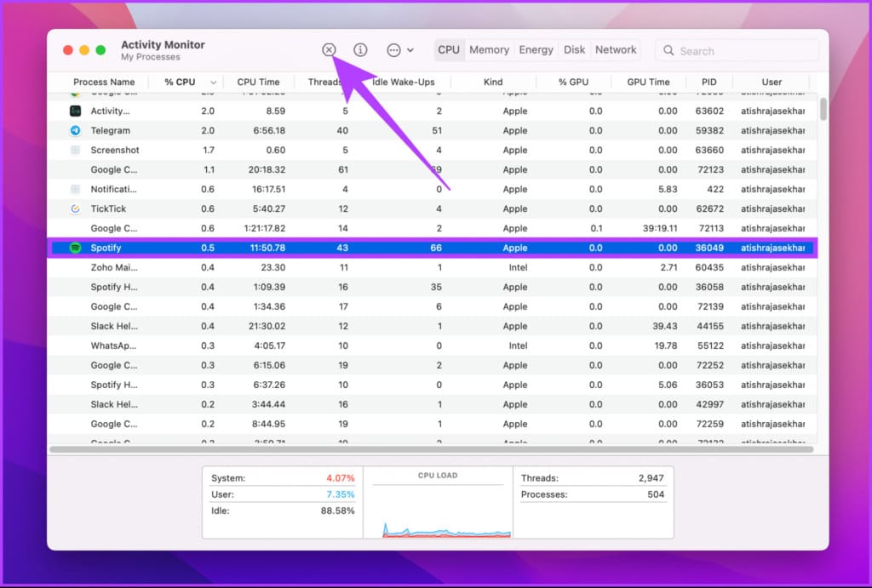Click the Activity Monitor window title
This screenshot has height=588, width=872.
click(163, 44)
